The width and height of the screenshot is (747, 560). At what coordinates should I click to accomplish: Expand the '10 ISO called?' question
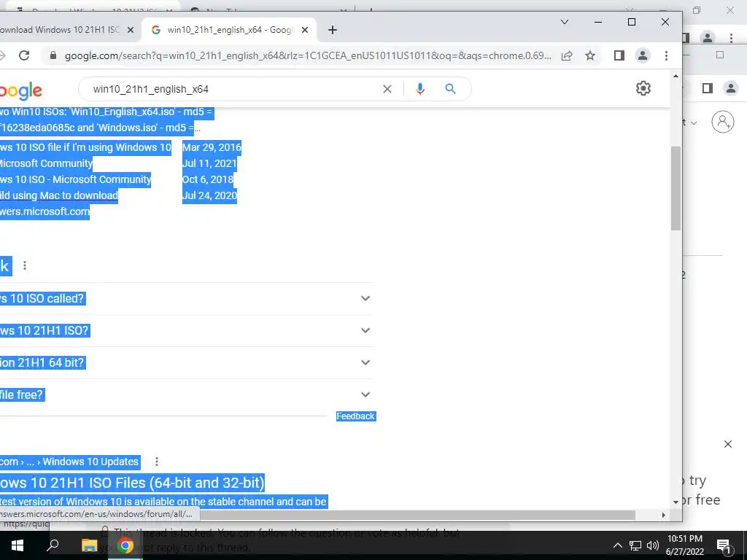[187, 298]
